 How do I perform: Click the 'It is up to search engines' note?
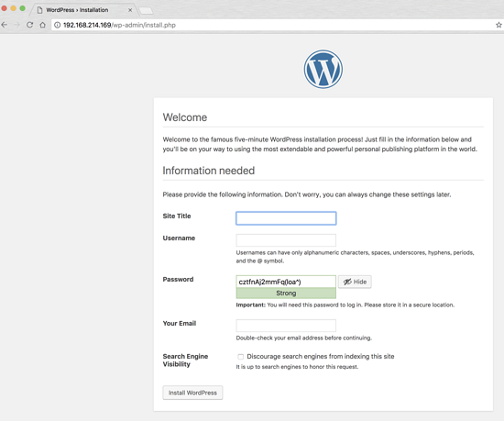click(297, 367)
